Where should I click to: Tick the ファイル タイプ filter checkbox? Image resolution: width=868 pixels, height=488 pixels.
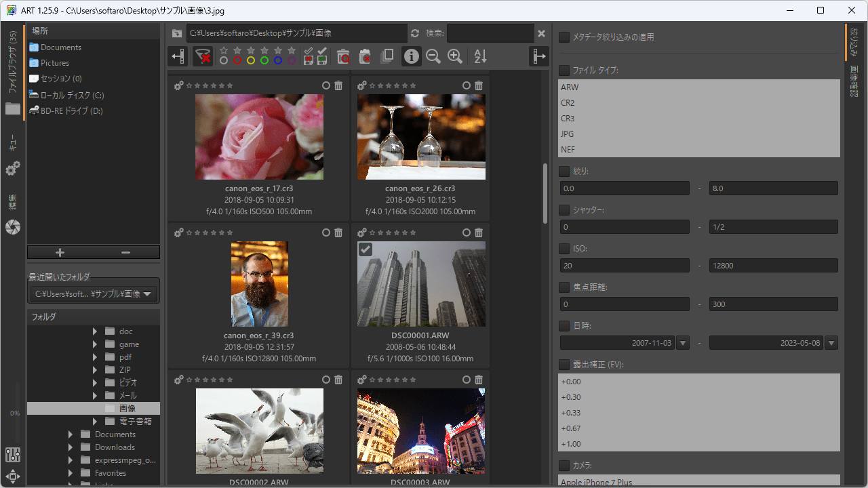point(564,70)
